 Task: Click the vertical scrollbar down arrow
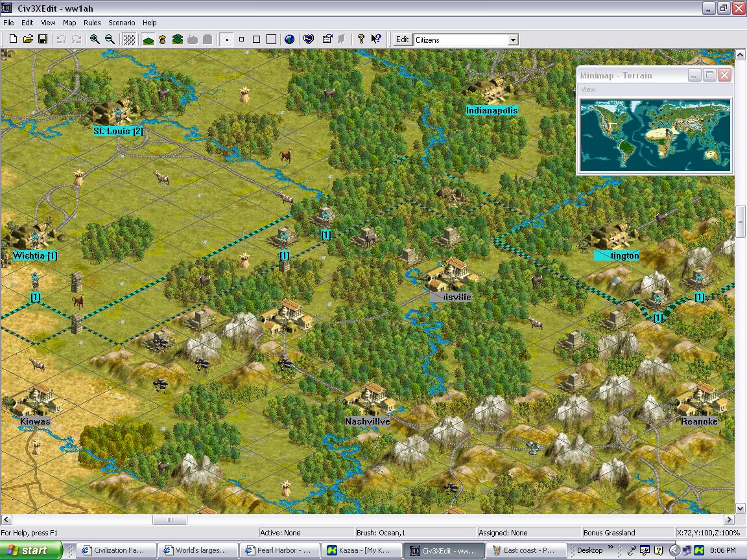741,509
